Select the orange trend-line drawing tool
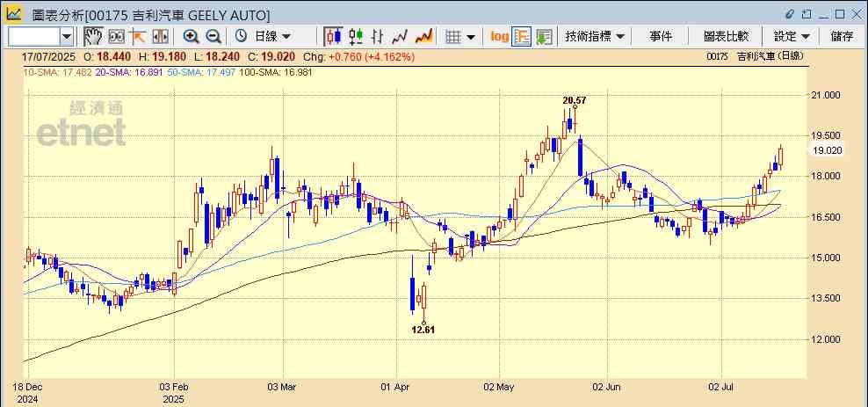 click(x=137, y=37)
